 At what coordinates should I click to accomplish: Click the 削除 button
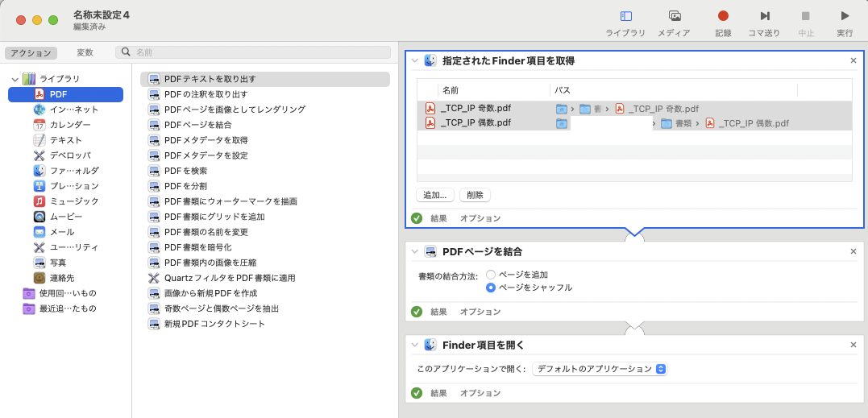pos(475,195)
